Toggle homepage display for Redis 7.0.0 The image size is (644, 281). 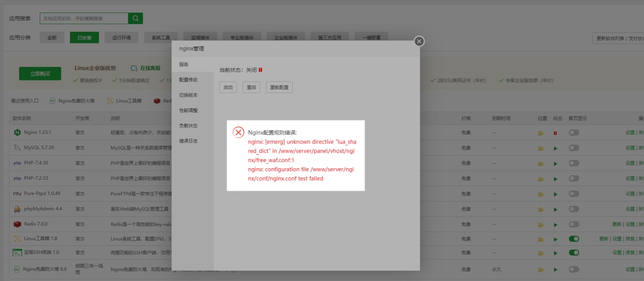[574, 224]
